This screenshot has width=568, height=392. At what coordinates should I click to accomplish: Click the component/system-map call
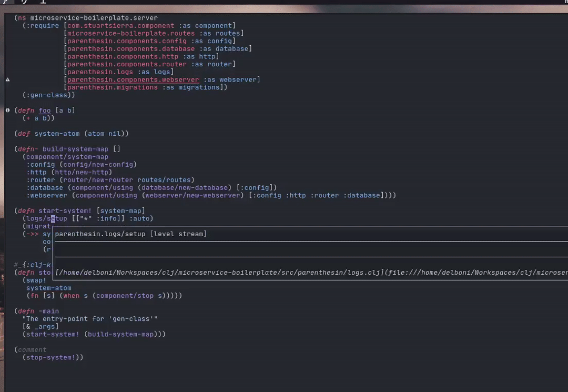[x=67, y=157]
